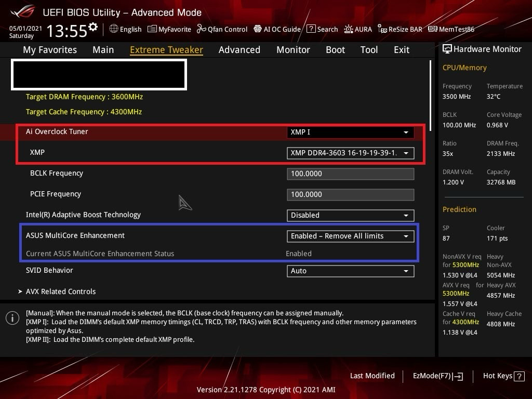Click the ROG logo in the title bar
Viewport: 532px width, 399px height.
pos(23,11)
